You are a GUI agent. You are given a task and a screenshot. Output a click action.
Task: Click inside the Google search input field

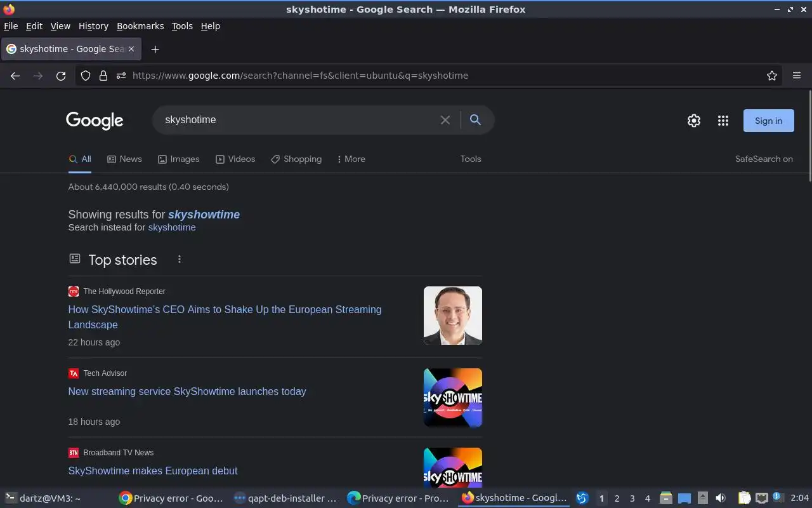pyautogui.click(x=298, y=120)
